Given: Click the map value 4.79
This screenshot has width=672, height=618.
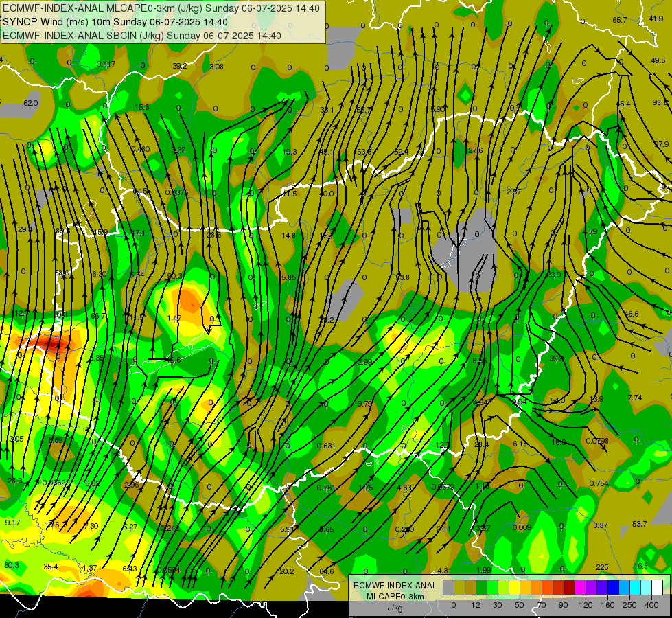Looking at the screenshot, I should 590,231.
